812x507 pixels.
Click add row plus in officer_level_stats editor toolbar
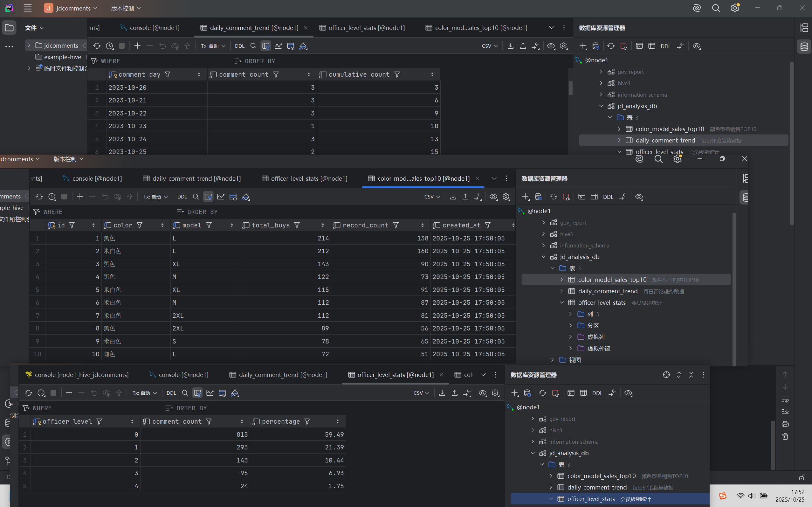pyautogui.click(x=69, y=393)
